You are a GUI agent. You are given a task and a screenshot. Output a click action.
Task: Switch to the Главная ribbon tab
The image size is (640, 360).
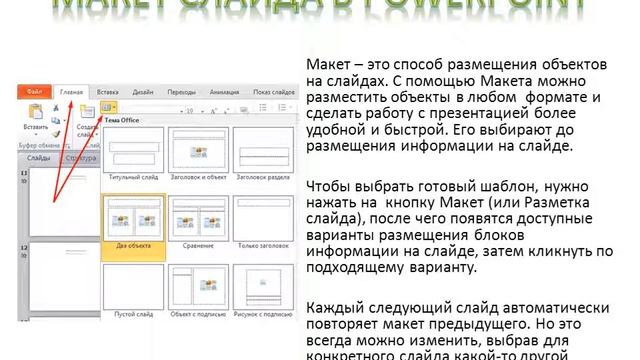point(71,92)
